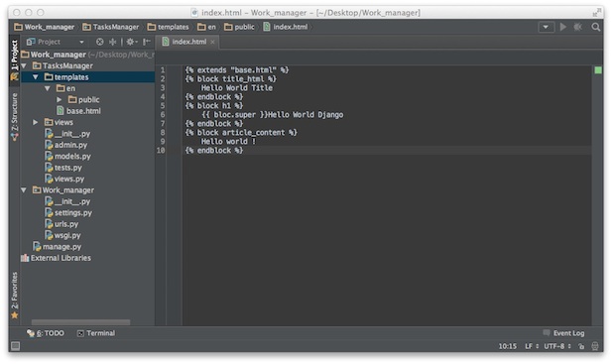Click the inspector face icon in status bar
Viewport: 612px width, 364px height.
coord(595,346)
